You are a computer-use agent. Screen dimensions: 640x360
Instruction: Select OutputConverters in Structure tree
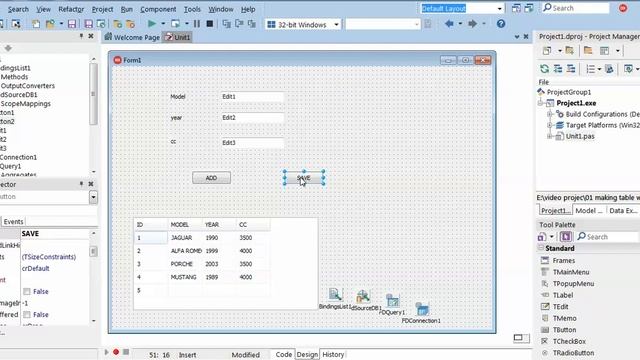(x=28, y=86)
